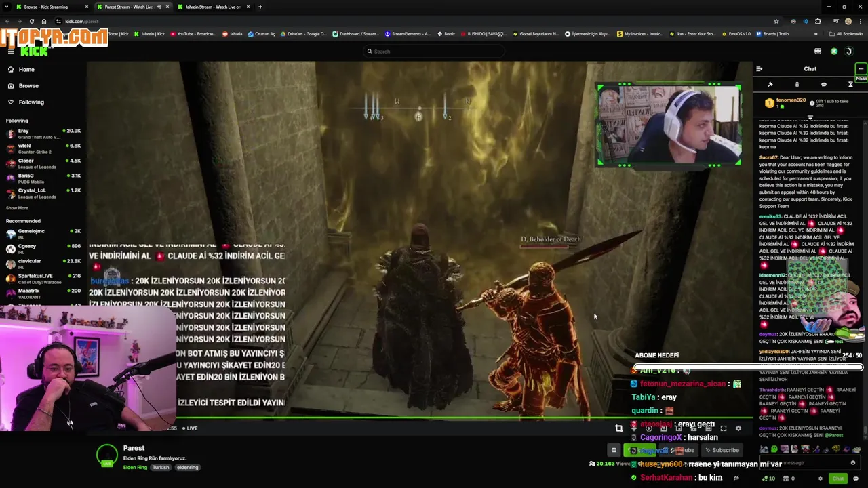Screen dimensions: 868x488
Task: Open the browser extensions puzzle icon
Action: coord(818,21)
